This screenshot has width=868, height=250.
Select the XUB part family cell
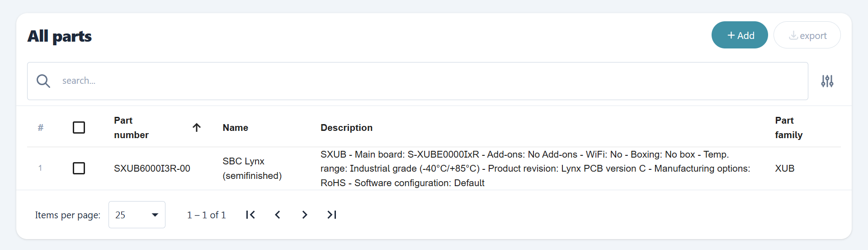785,168
